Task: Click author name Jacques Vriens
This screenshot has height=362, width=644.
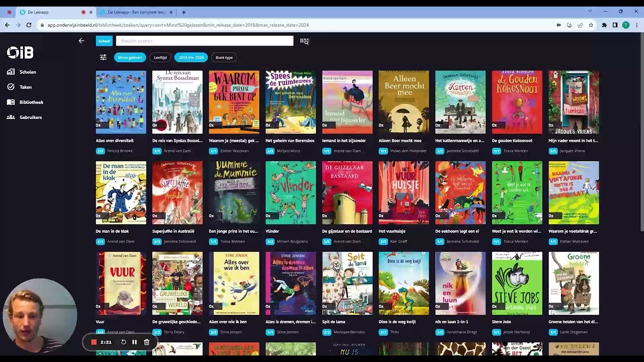Action: tap(573, 151)
